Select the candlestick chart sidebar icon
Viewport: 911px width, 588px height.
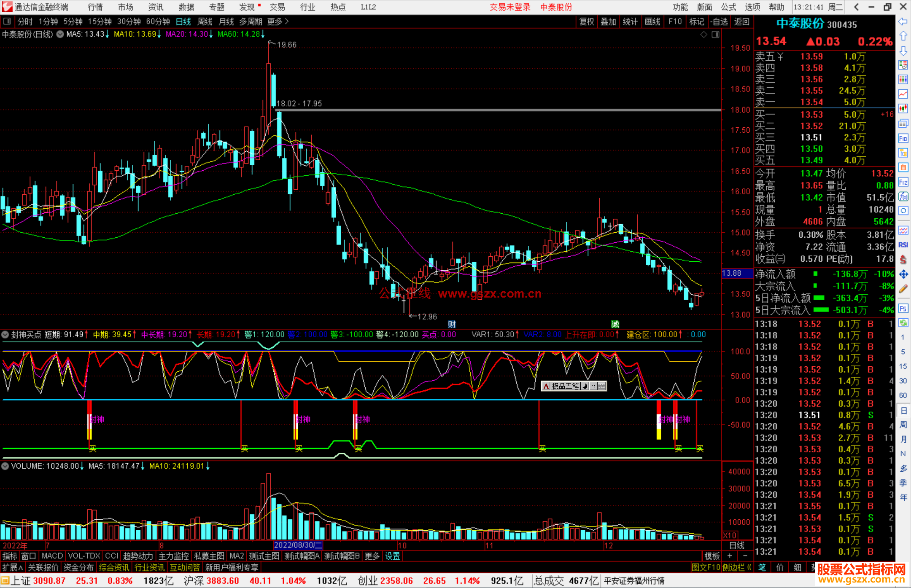click(x=903, y=109)
